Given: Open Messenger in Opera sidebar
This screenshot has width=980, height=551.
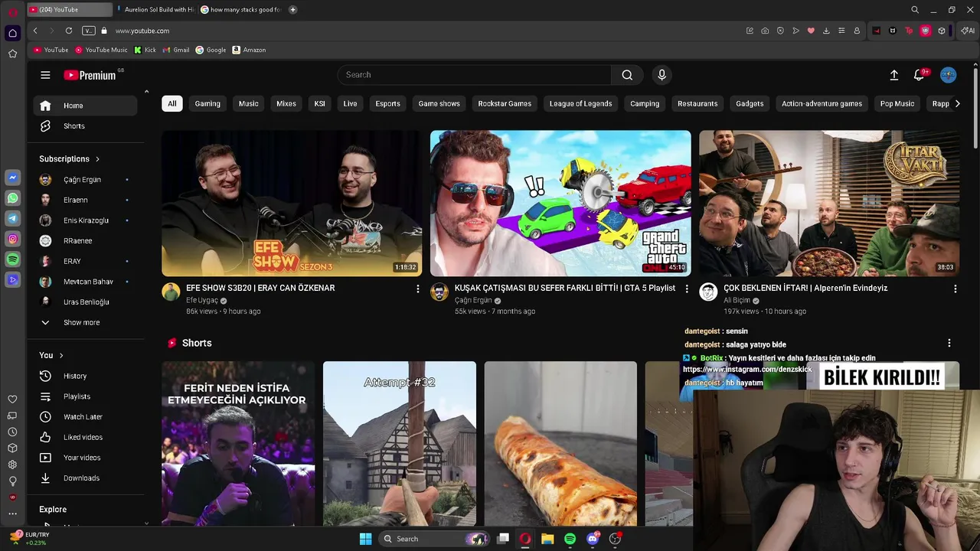Looking at the screenshot, I should (12, 178).
